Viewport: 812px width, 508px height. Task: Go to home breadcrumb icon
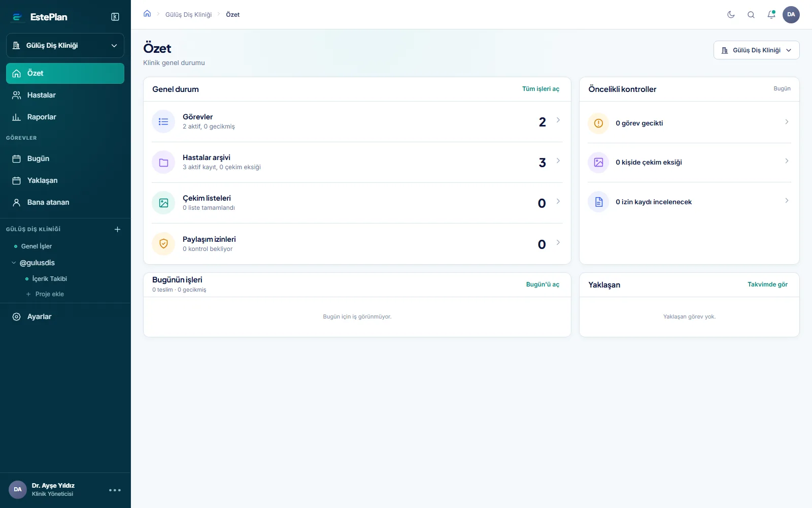[x=147, y=14]
